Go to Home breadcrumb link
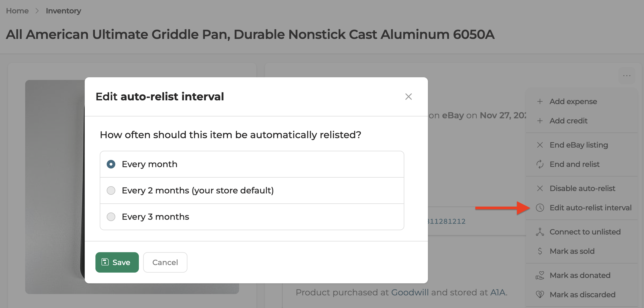The height and width of the screenshot is (308, 644). [x=17, y=11]
